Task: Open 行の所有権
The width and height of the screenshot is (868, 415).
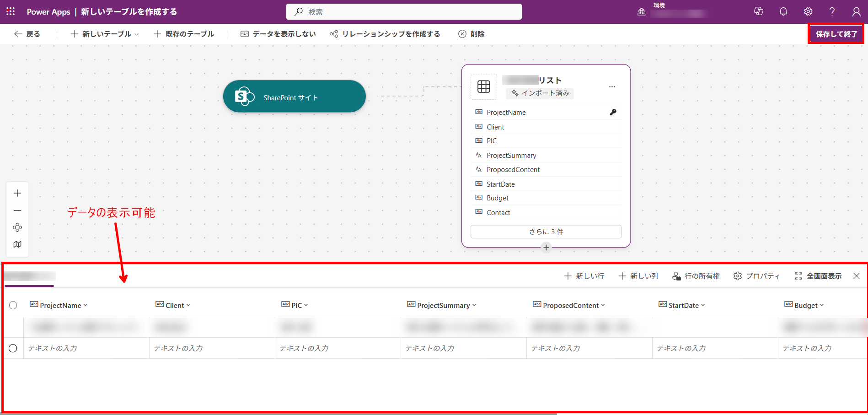Action: [696, 276]
